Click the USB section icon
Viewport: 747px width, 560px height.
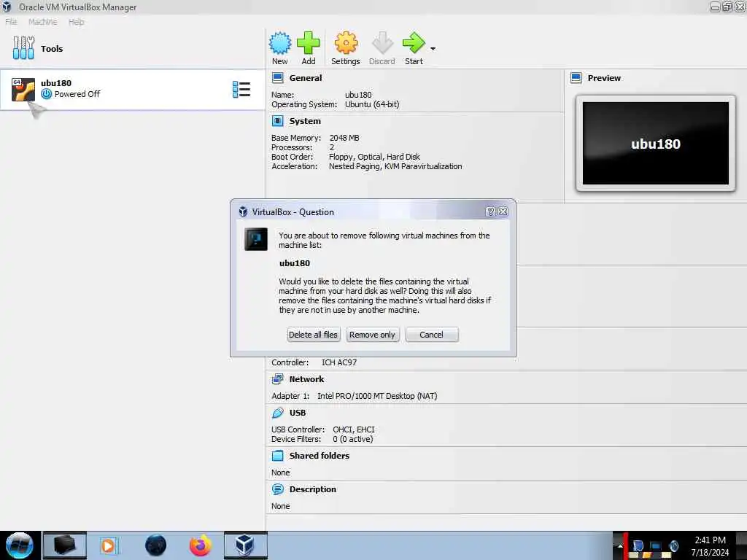tap(278, 413)
